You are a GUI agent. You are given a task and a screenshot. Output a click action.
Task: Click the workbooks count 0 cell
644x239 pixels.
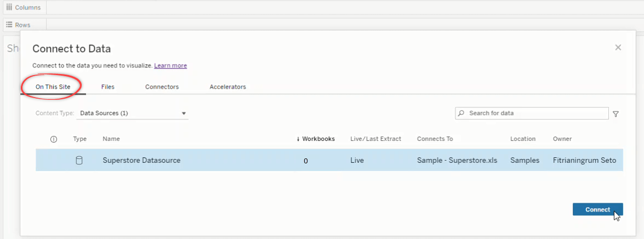[306, 161]
